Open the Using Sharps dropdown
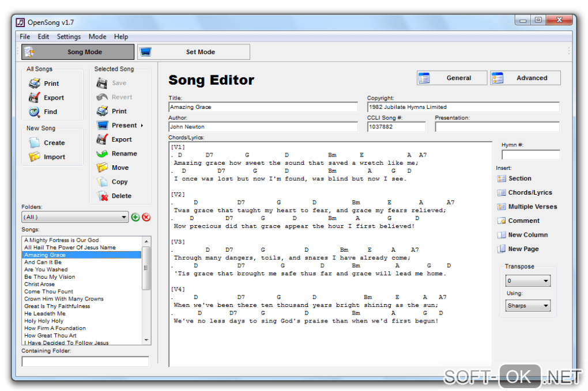This screenshot has width=588, height=391. click(x=527, y=306)
